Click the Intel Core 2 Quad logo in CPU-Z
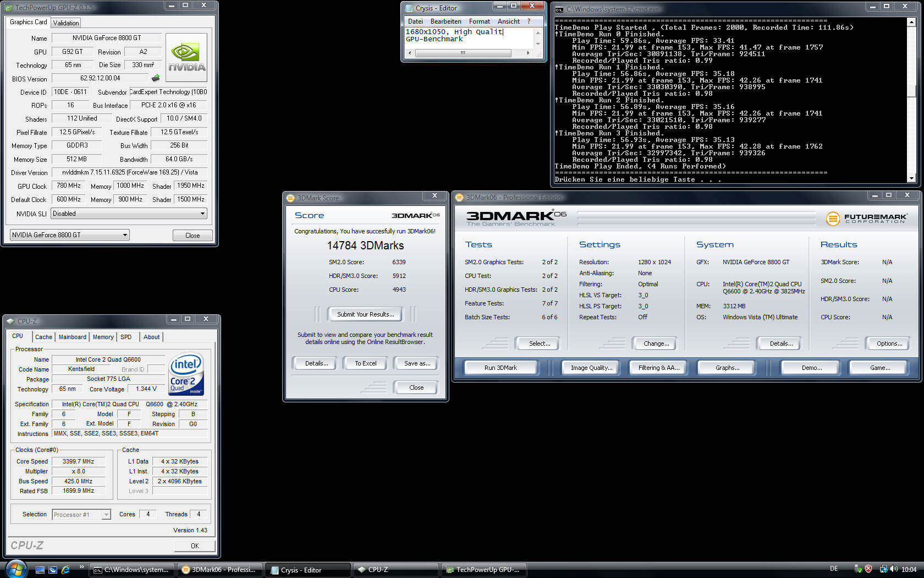 click(x=186, y=373)
